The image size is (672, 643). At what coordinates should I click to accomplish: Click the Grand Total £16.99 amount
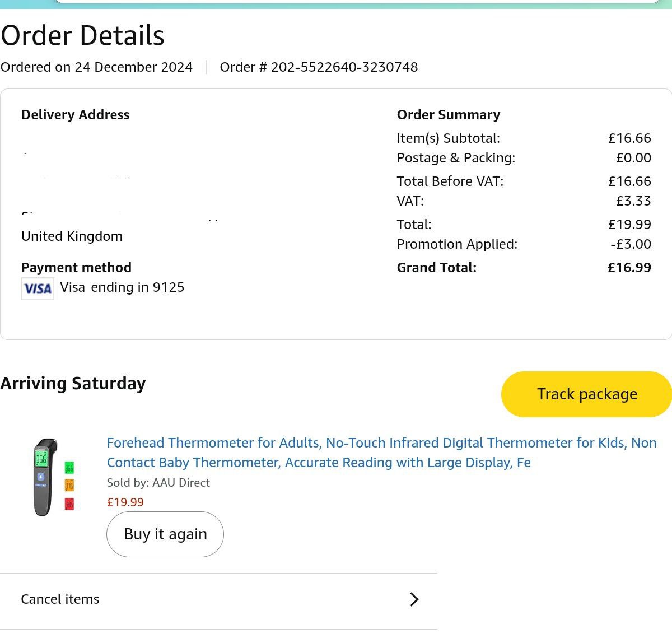point(629,268)
